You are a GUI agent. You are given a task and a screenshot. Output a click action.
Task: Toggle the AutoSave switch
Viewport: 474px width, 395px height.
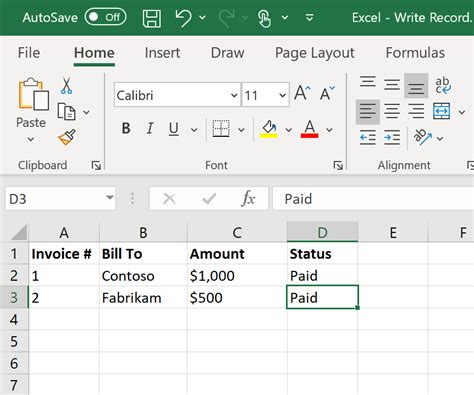105,17
